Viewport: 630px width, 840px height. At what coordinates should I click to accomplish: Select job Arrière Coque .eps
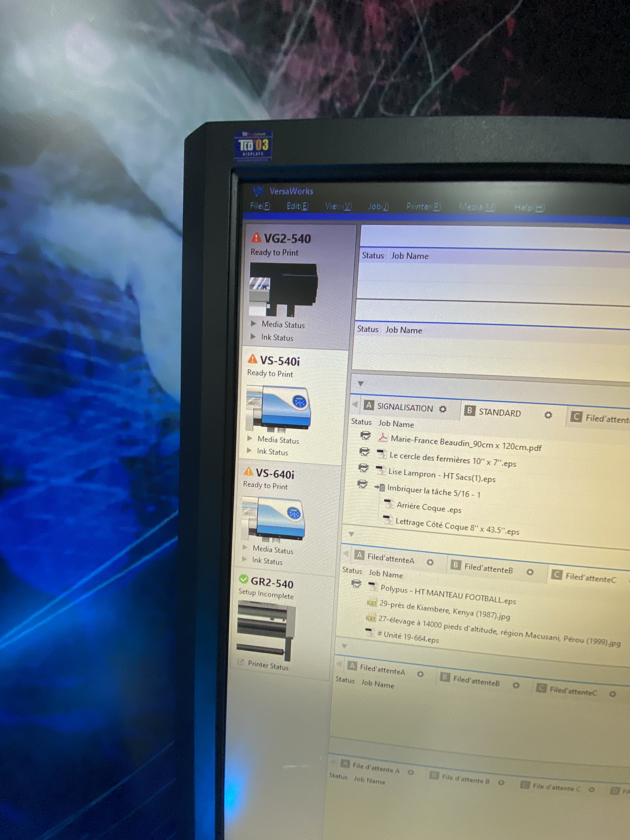tap(429, 507)
